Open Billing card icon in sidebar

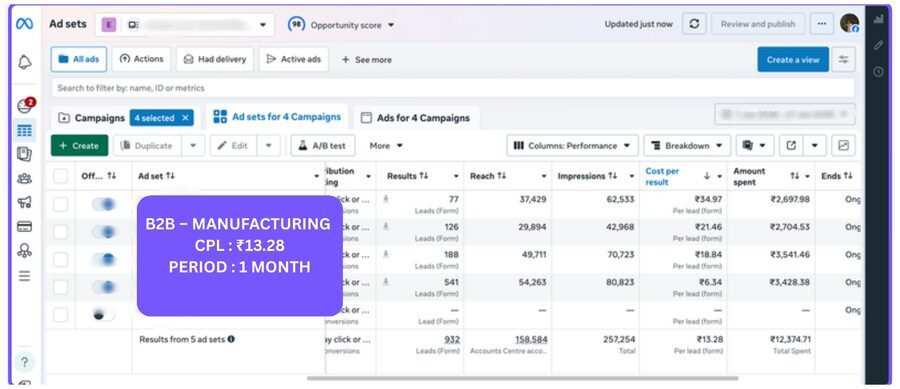(25, 227)
